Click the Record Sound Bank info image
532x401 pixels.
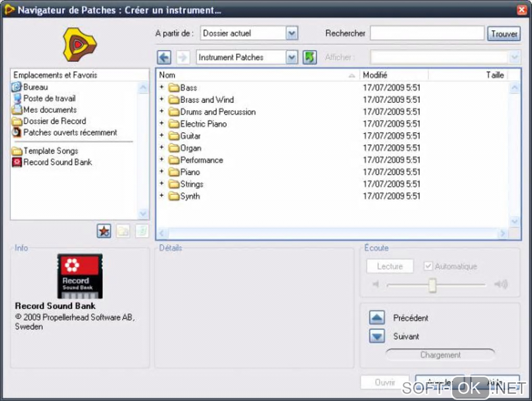(x=80, y=276)
